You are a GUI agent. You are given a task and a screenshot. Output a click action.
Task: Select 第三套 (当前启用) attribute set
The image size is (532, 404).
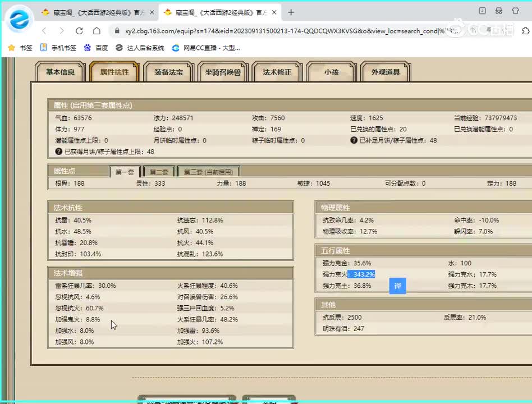208,172
